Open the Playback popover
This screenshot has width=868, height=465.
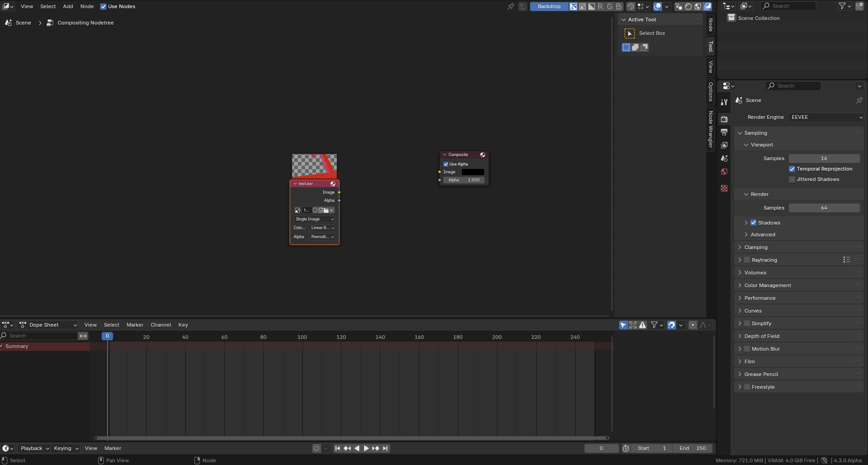[35, 448]
